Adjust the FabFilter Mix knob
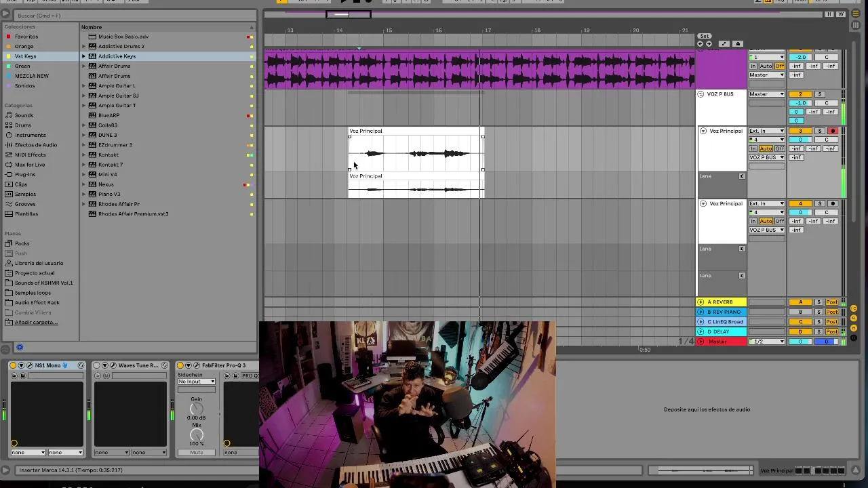The image size is (868, 488). coord(197,435)
